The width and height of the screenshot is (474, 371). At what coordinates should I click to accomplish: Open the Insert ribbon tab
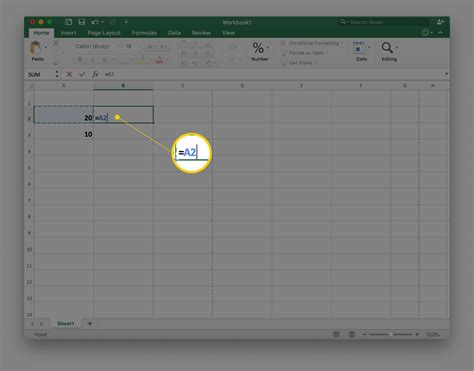(x=68, y=33)
